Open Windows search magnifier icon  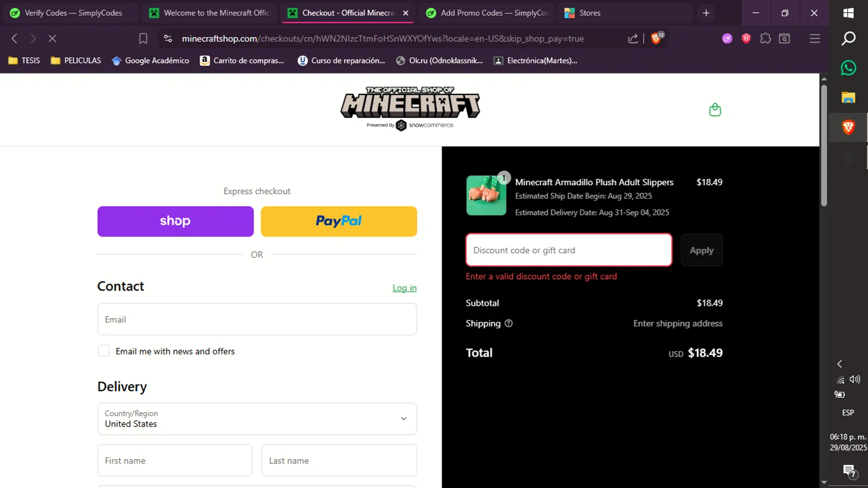848,38
